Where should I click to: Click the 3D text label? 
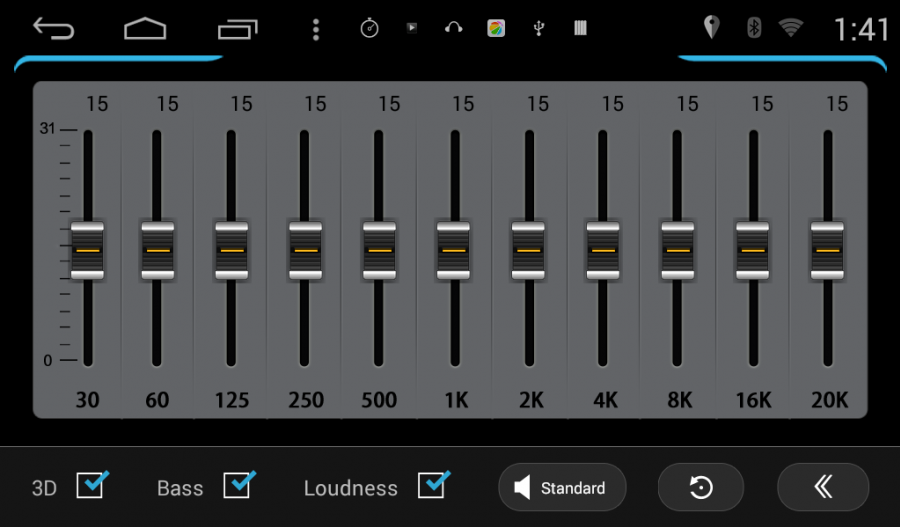point(44,488)
